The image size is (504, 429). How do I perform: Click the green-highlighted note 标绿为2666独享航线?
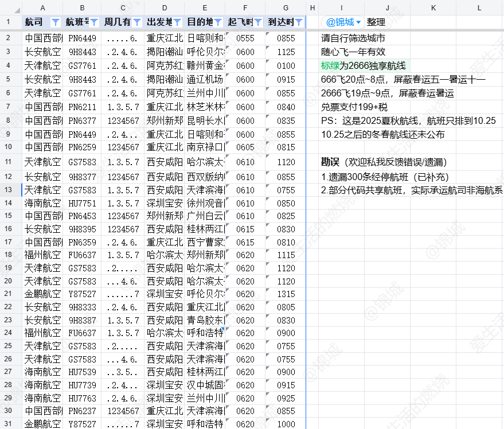click(x=363, y=65)
